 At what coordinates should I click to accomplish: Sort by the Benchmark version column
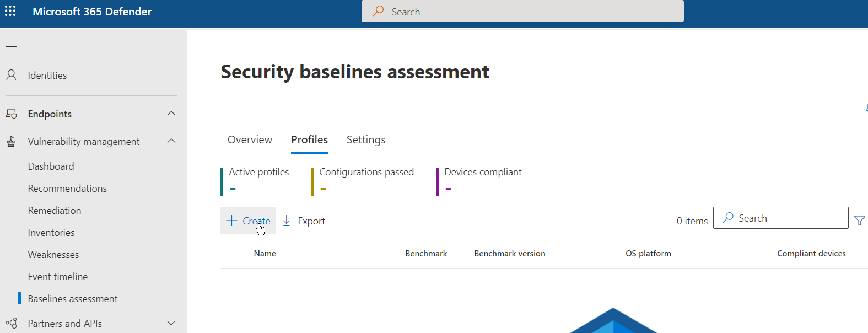coord(509,254)
